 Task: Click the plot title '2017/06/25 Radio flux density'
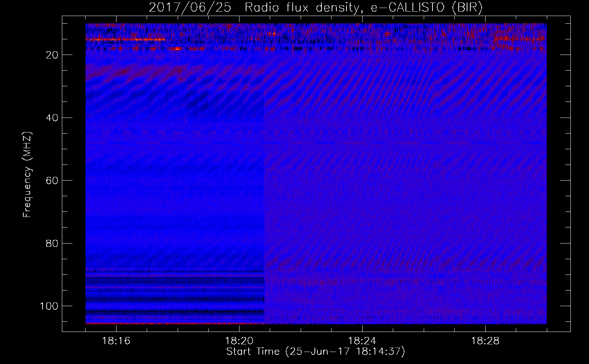[316, 7]
